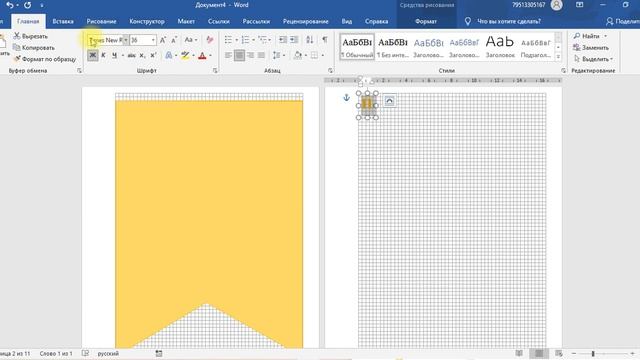Apply borders icon
Image resolution: width=640 pixels, height=360 pixels.
(314, 55)
